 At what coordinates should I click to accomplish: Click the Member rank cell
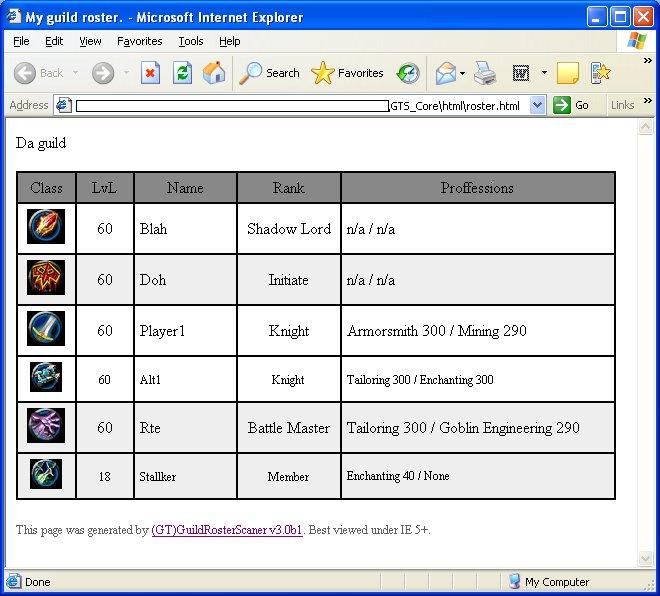click(288, 476)
